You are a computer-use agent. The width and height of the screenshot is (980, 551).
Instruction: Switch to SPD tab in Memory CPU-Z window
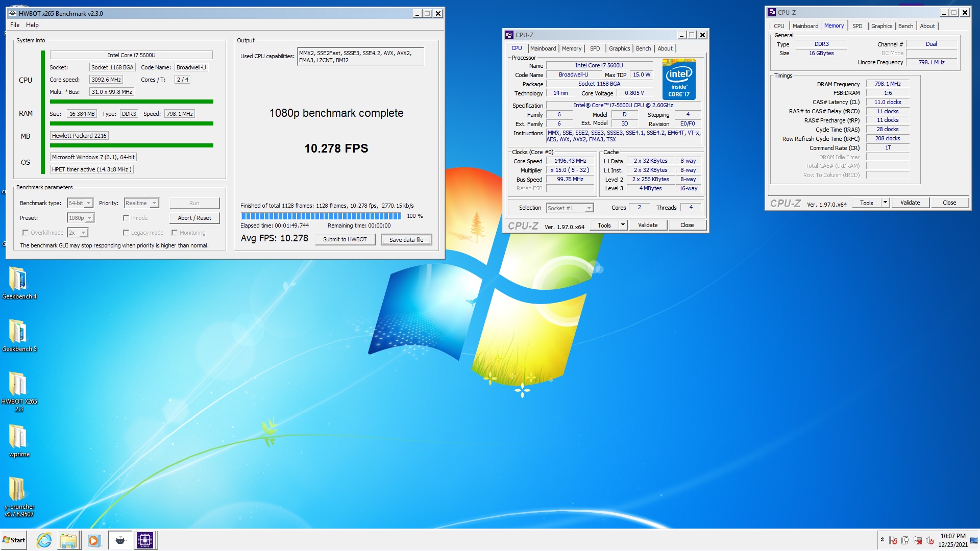[857, 26]
